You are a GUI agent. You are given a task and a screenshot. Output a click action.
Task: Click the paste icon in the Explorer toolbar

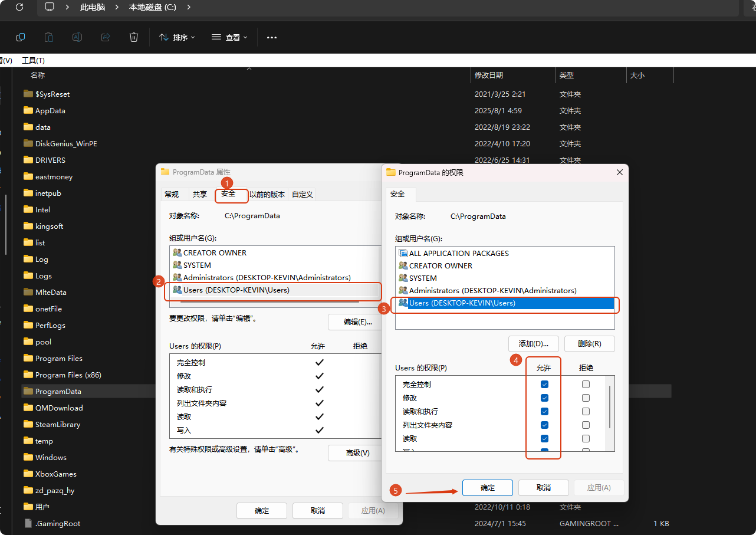click(x=49, y=37)
